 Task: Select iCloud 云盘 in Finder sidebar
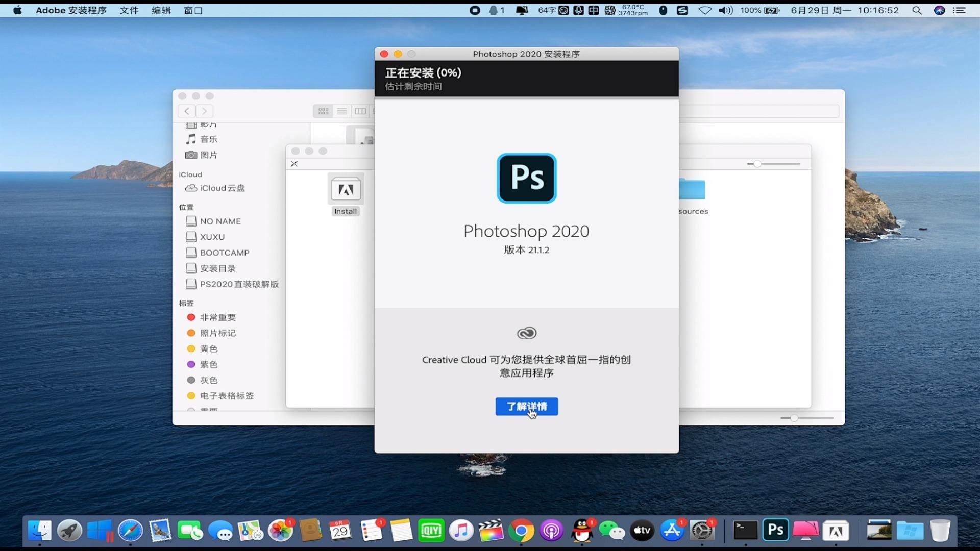pyautogui.click(x=222, y=188)
